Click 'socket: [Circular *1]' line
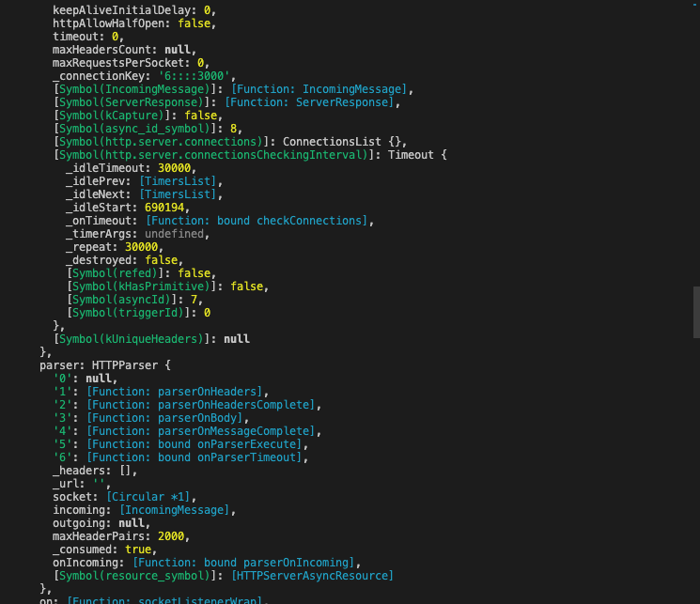The width and height of the screenshot is (700, 604). click(x=125, y=497)
